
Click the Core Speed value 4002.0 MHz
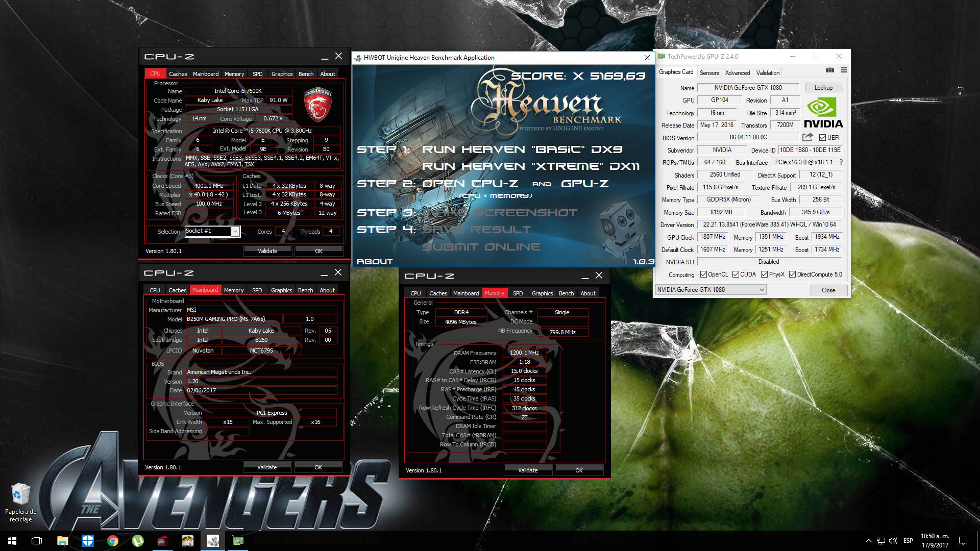pos(209,186)
